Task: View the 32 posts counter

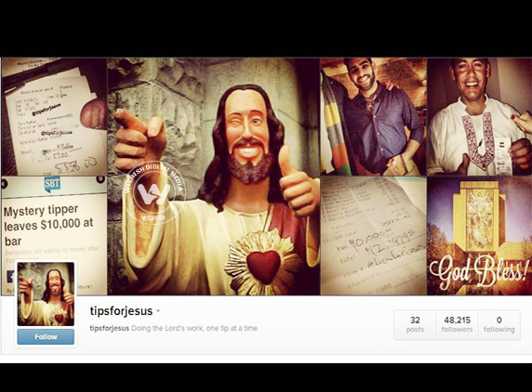Action: tap(415, 324)
